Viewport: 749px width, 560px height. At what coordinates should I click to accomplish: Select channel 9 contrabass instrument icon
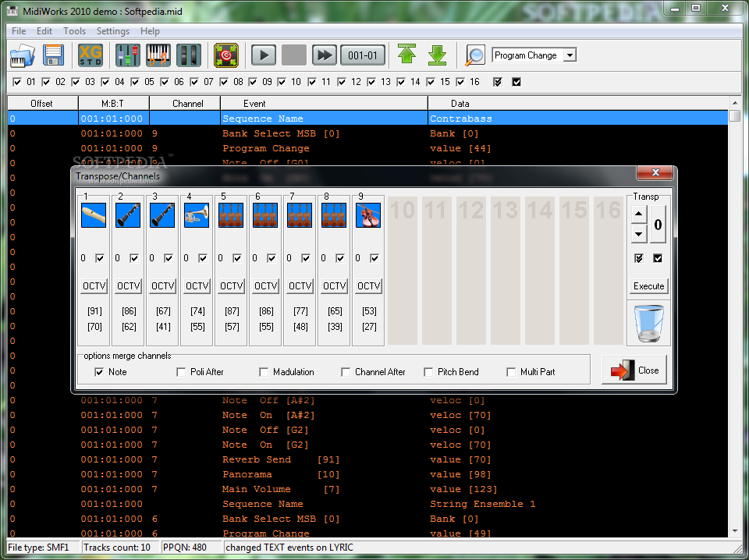tap(368, 215)
